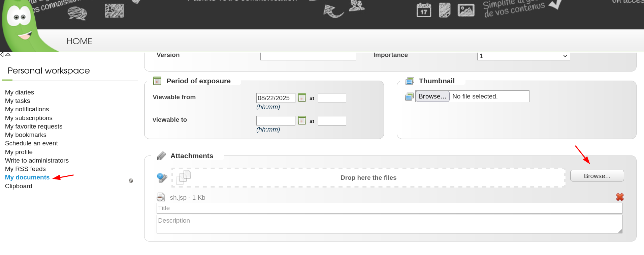This screenshot has height=255, width=644.
Task: Open the HOME menu item
Action: point(79,41)
